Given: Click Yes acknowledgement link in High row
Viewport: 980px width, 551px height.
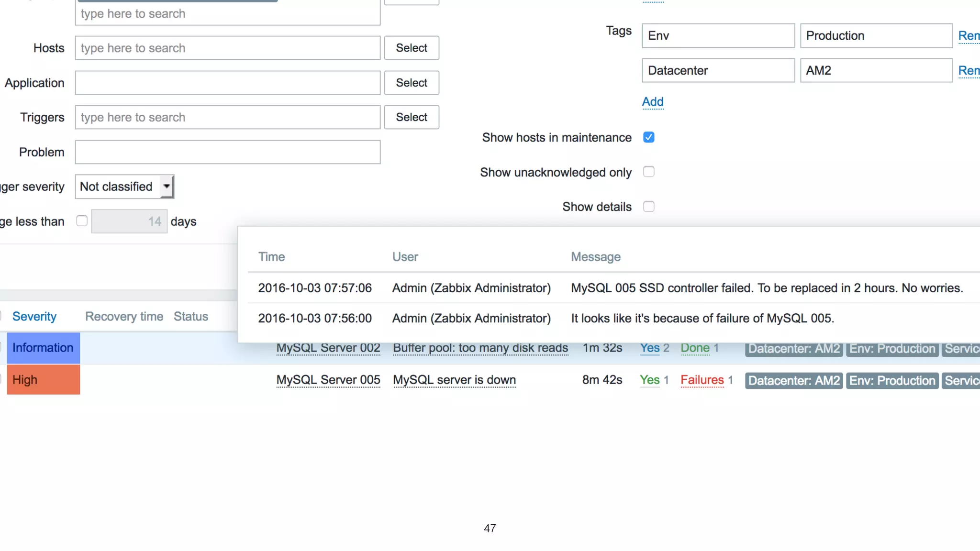Looking at the screenshot, I should point(649,380).
